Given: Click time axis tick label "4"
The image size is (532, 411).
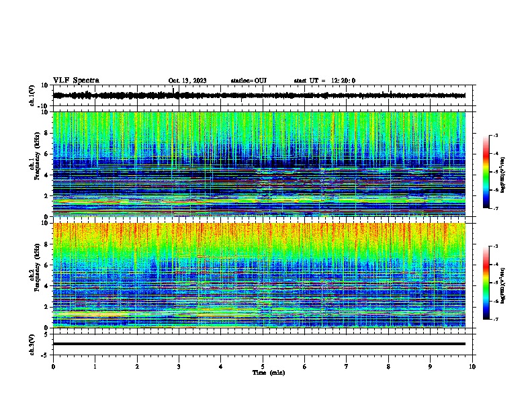Looking at the screenshot, I should coord(221,367).
